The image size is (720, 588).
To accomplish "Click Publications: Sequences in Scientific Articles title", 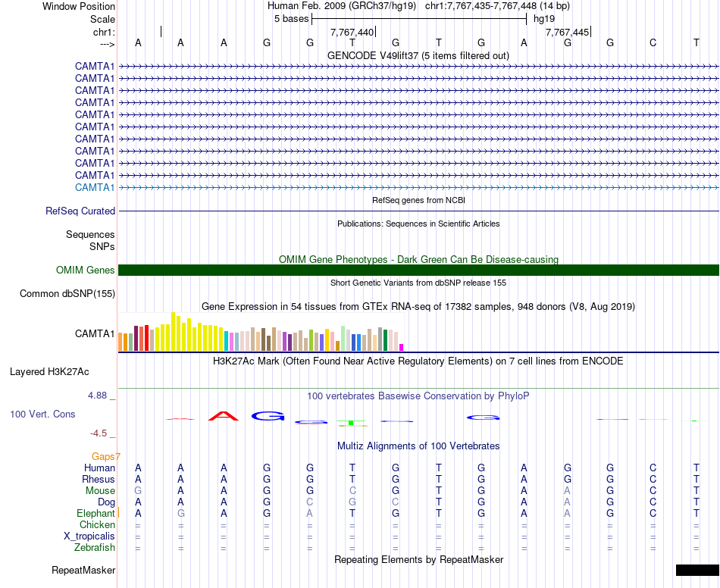I will [418, 224].
